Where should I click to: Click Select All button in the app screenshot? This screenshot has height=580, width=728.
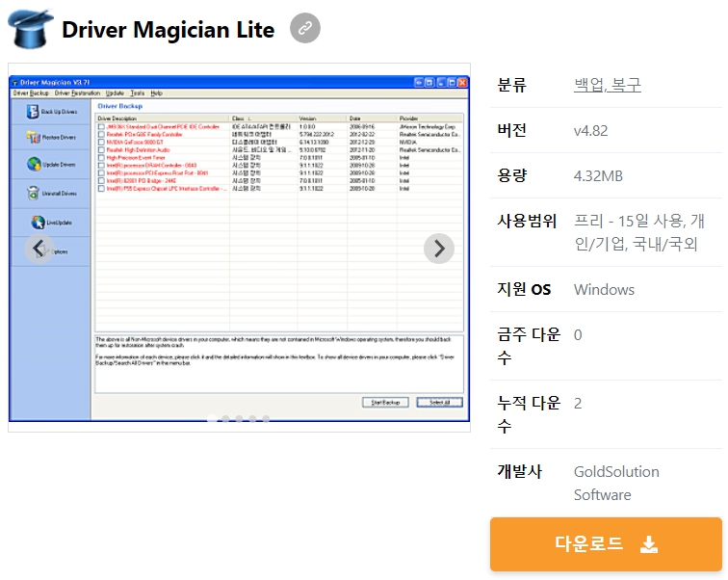pyautogui.click(x=440, y=403)
